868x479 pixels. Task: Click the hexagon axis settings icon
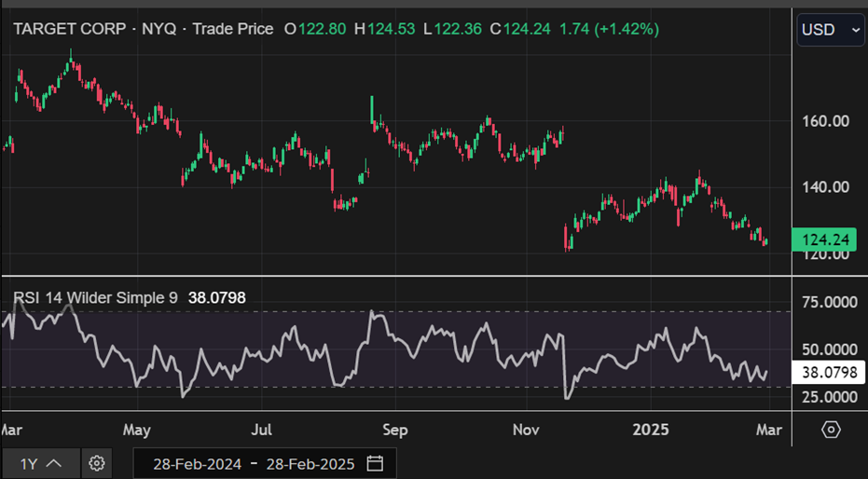coord(831,430)
